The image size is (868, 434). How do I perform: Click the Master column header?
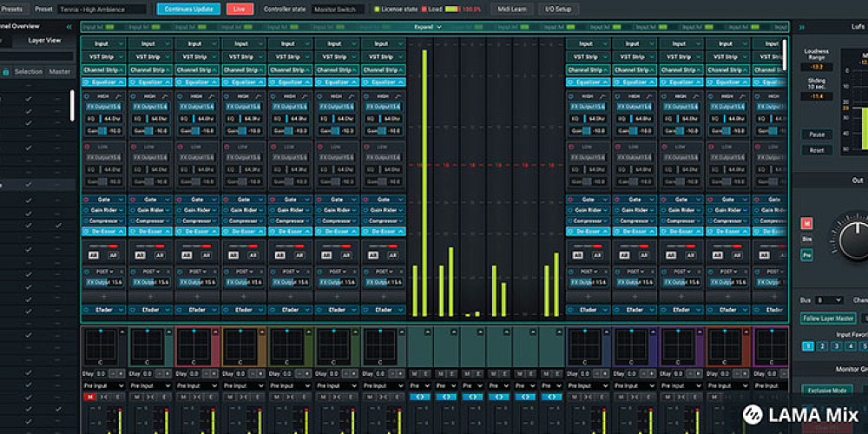click(59, 71)
